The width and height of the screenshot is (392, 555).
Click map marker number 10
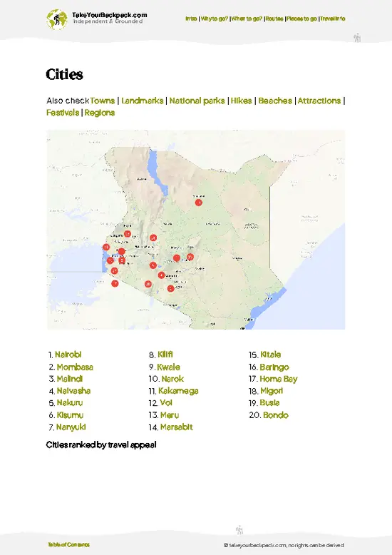click(x=148, y=284)
